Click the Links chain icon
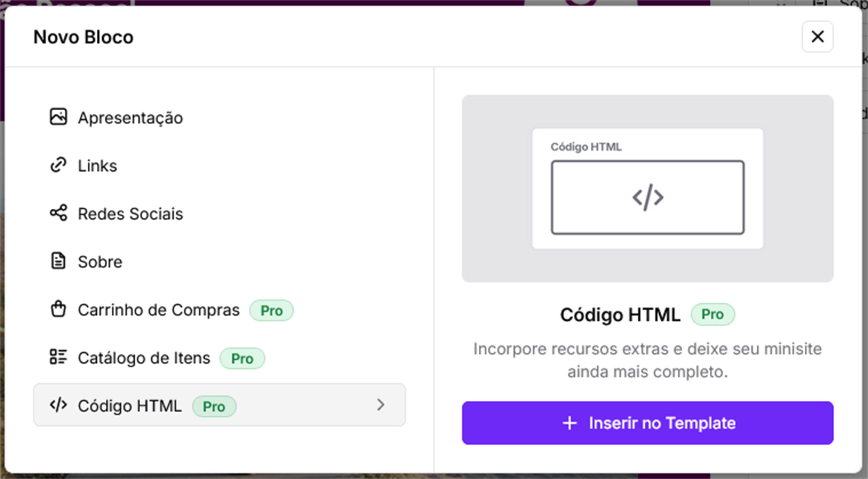The image size is (868, 479). (x=58, y=165)
